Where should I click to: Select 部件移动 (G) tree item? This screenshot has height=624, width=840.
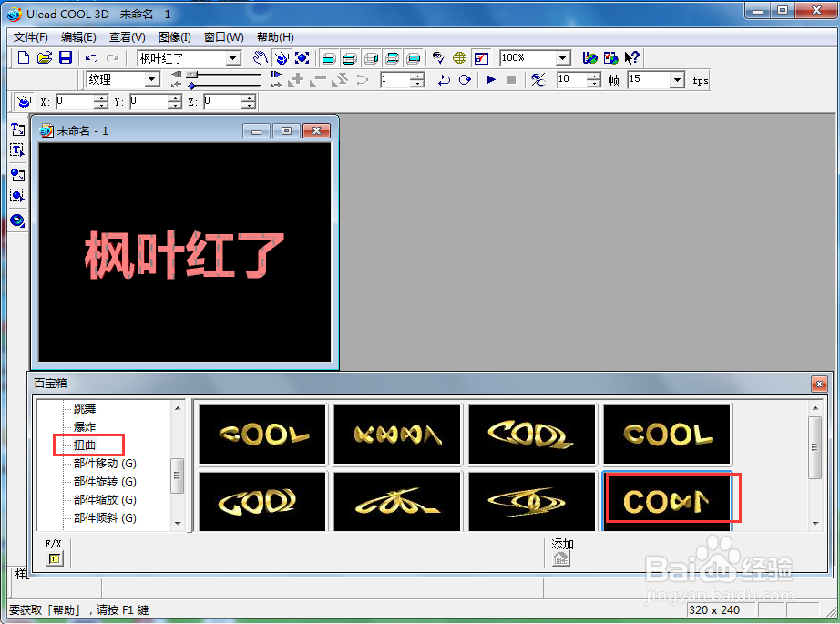point(105,464)
